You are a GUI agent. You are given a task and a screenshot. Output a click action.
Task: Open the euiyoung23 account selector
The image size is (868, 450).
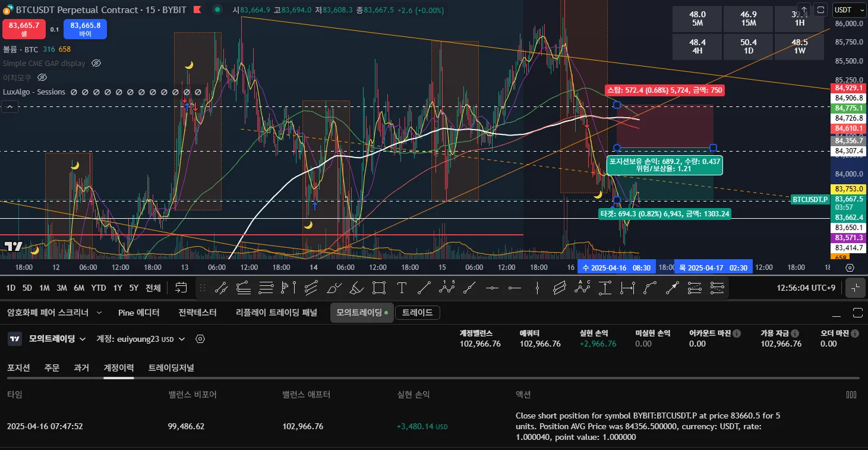141,339
